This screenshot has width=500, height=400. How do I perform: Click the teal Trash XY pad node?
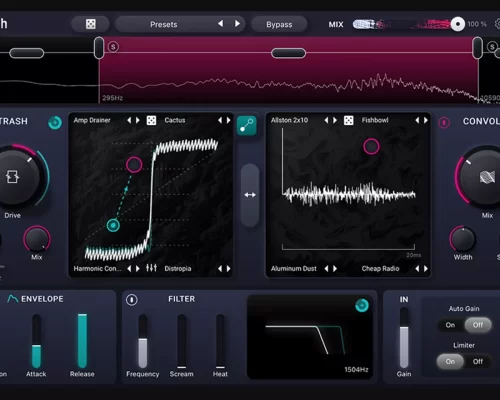[x=113, y=225]
